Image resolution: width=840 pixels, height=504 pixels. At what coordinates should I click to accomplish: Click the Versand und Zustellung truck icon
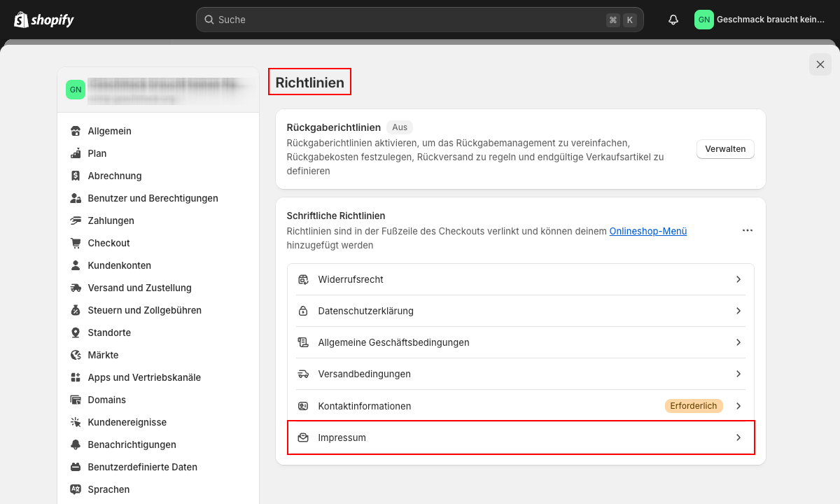click(x=76, y=288)
